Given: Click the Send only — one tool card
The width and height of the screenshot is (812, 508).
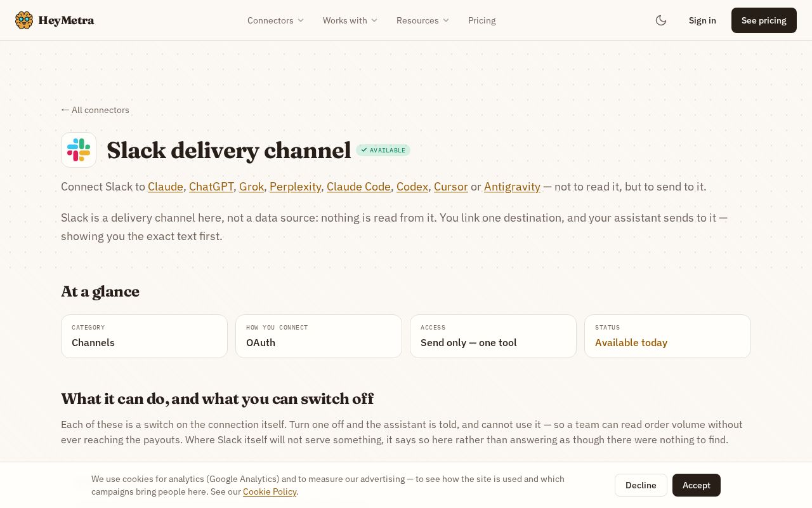Looking at the screenshot, I should 493,336.
